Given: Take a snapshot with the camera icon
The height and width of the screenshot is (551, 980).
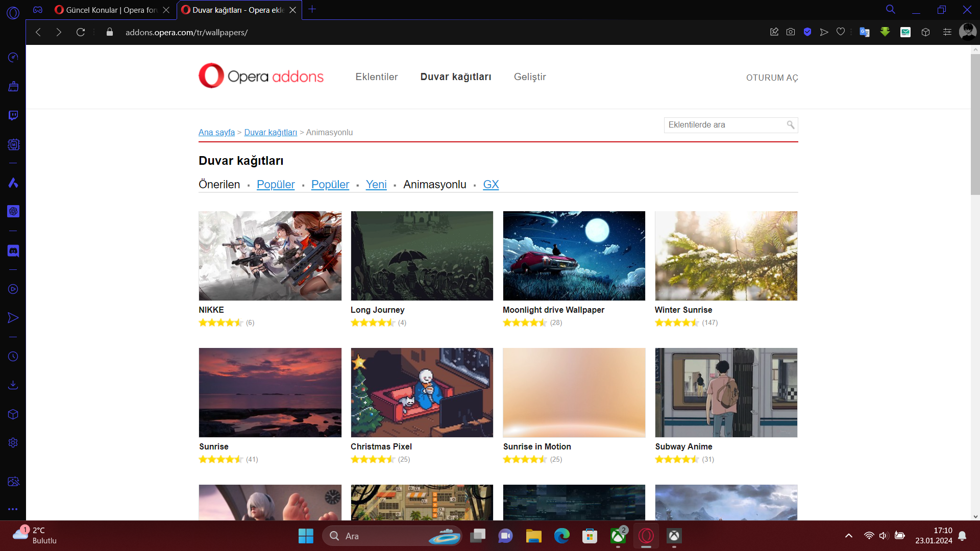Looking at the screenshot, I should pyautogui.click(x=791, y=32).
